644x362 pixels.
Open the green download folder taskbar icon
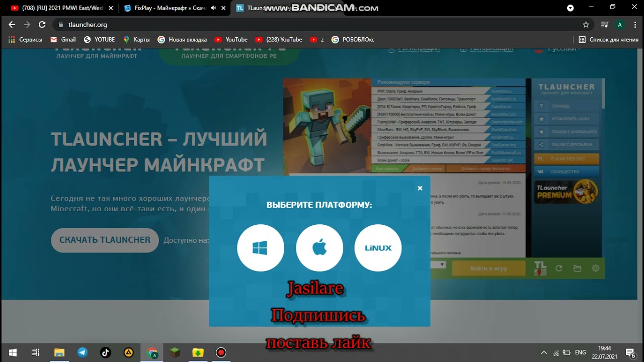point(198,352)
